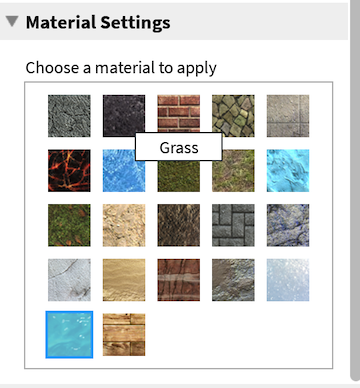Select the pale sandy limestone material
The width and height of the screenshot is (360, 388).
[124, 225]
